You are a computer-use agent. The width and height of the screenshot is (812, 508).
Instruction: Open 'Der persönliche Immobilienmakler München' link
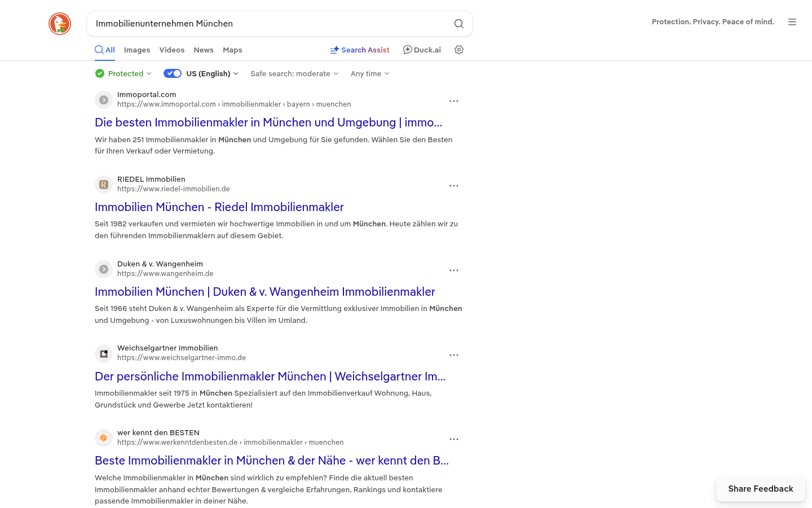click(270, 376)
